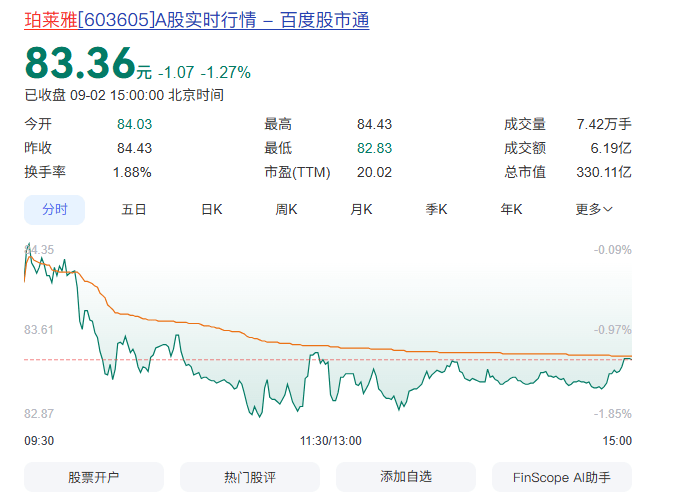Show the 季K chart
The image size is (694, 500).
pos(436,209)
